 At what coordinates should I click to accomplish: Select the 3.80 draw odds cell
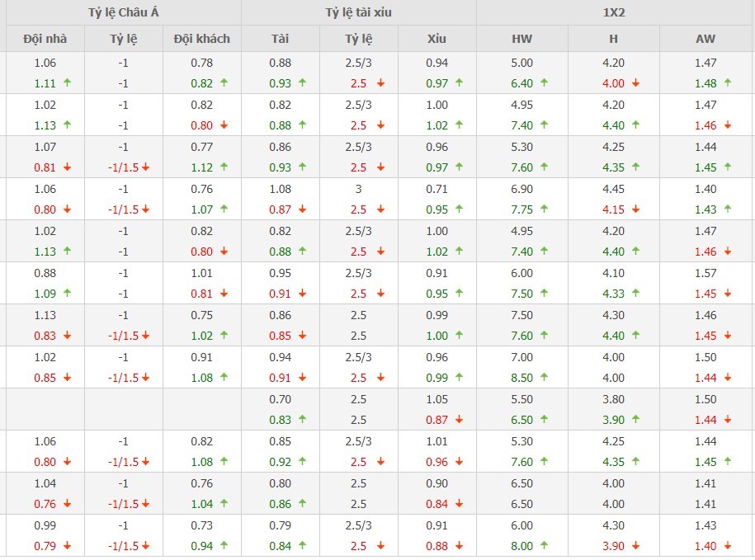pyautogui.click(x=613, y=399)
